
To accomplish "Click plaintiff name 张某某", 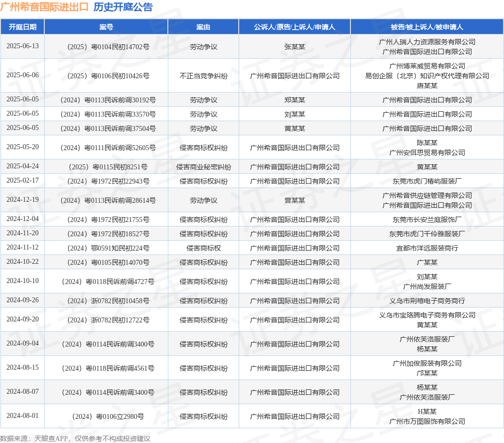I will (295, 47).
